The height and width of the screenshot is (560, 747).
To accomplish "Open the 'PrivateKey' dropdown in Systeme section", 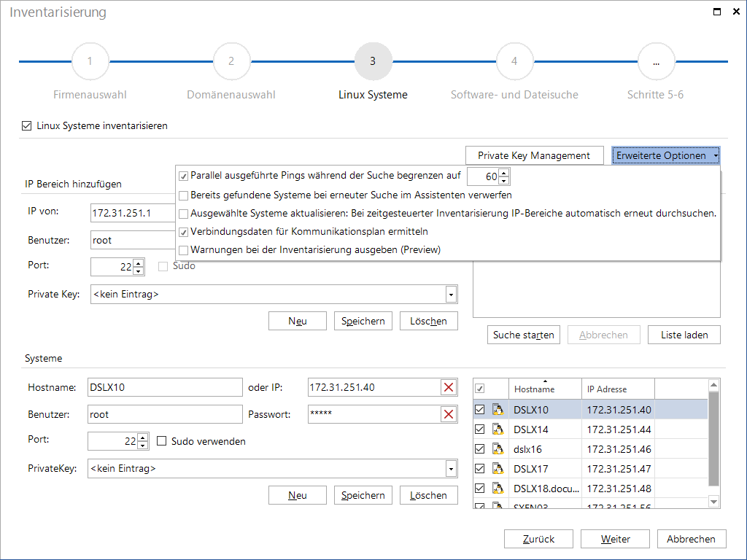I will (x=451, y=469).
